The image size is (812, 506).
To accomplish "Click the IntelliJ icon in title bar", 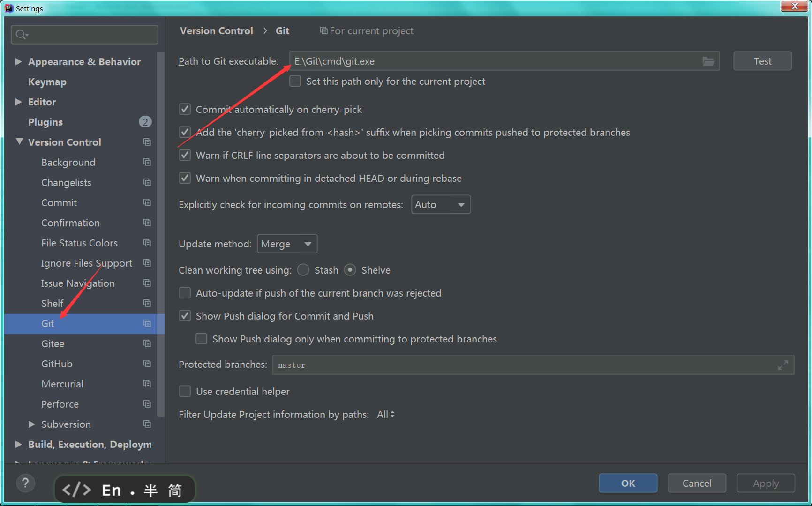I will tap(9, 8).
